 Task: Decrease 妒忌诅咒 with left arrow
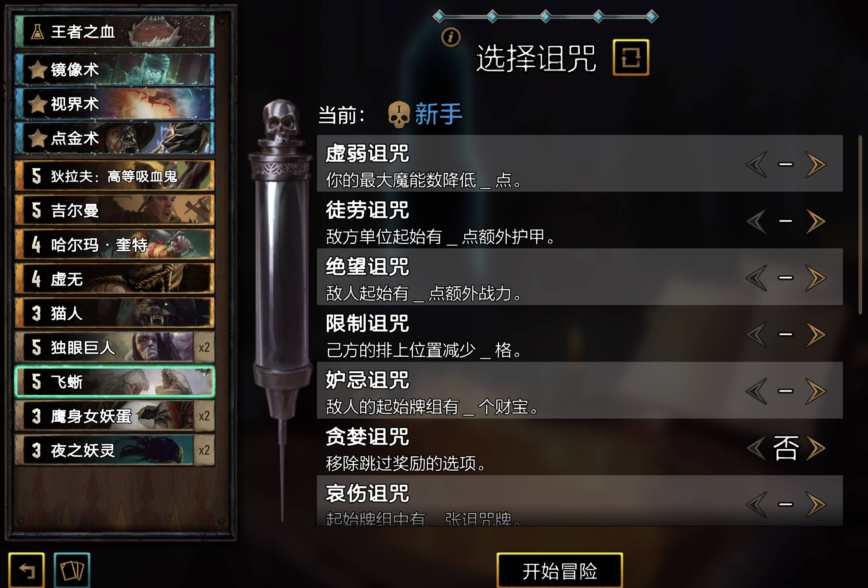pos(756,391)
